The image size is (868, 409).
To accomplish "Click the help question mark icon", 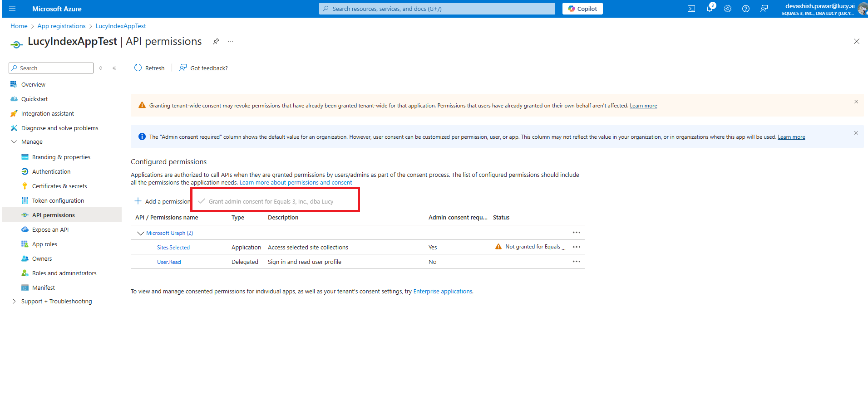I will (x=746, y=9).
